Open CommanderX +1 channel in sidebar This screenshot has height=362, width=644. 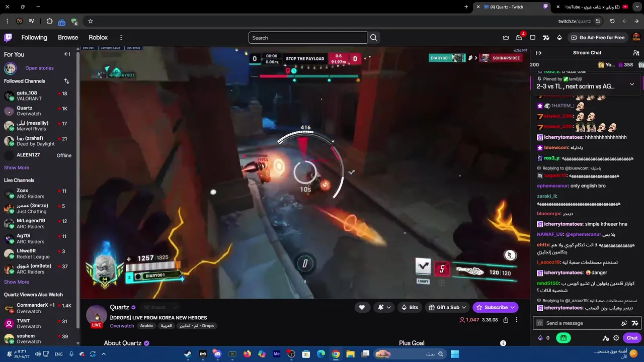tap(38, 308)
